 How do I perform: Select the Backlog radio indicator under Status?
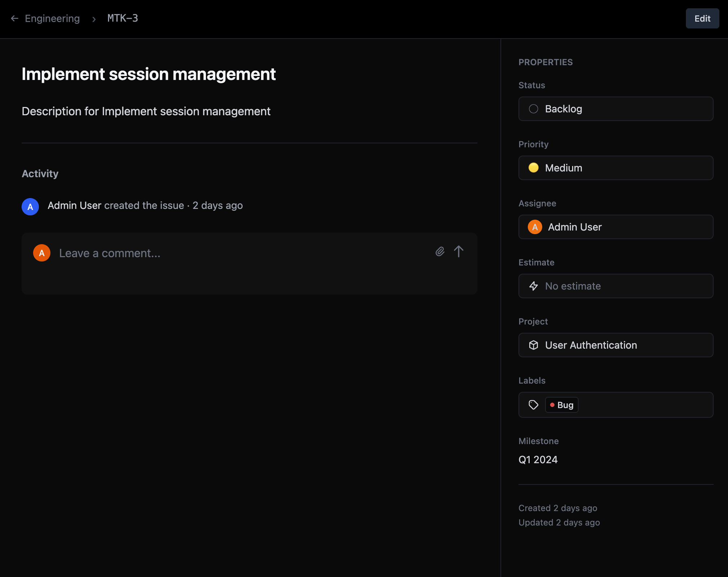click(534, 108)
